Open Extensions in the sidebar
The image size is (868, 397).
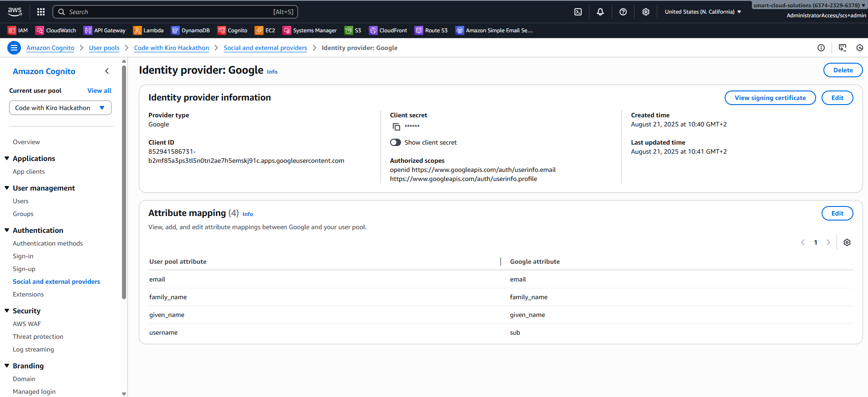[28, 294]
